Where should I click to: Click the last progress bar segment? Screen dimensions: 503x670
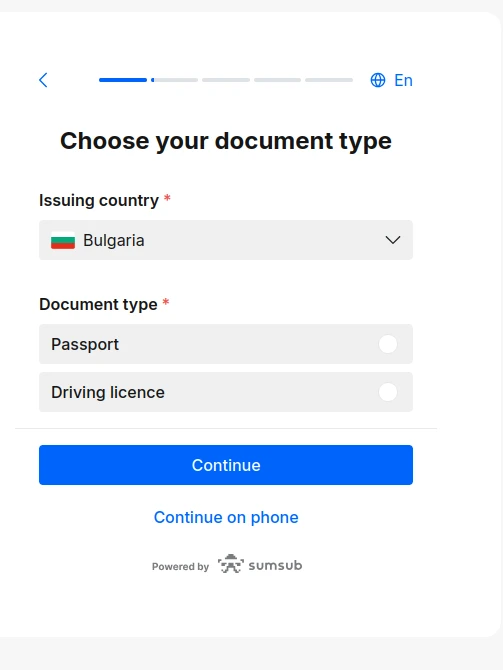click(x=329, y=80)
